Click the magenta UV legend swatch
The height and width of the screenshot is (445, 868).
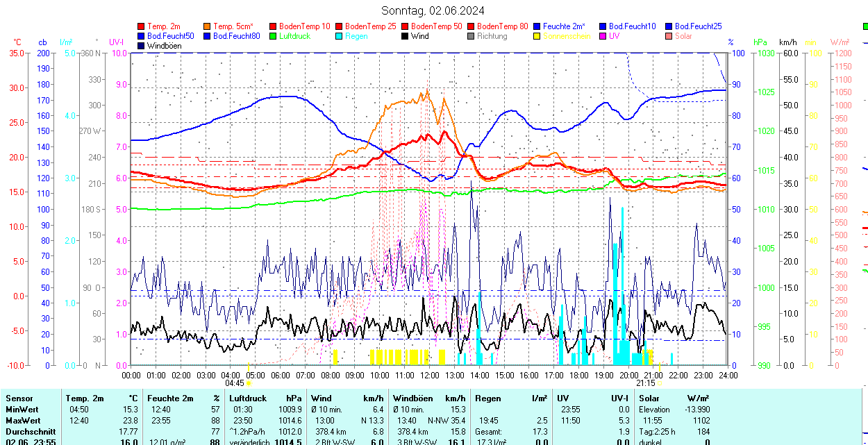point(603,36)
